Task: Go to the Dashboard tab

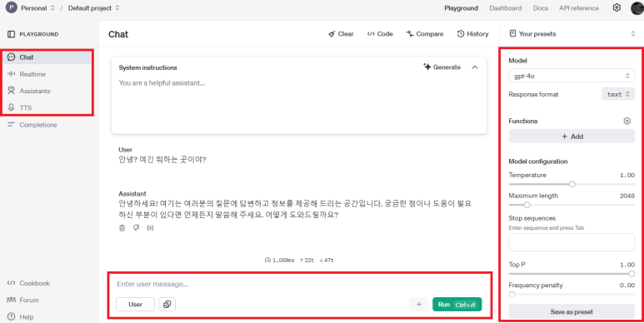Action: click(x=506, y=7)
